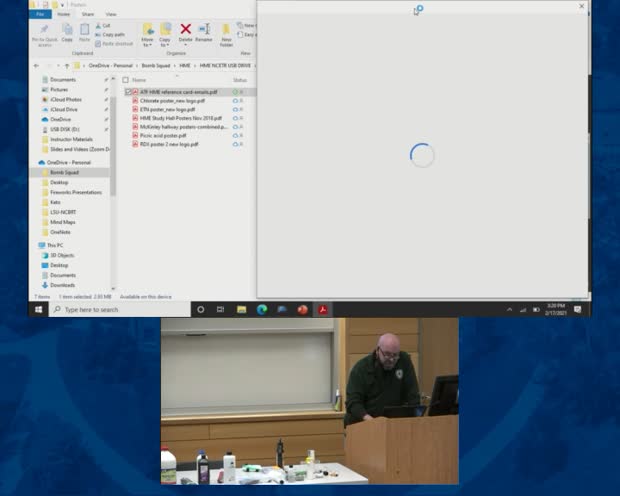This screenshot has width=620, height=496.
Task: Open Microsoft Edge from the taskbar
Action: 262,309
